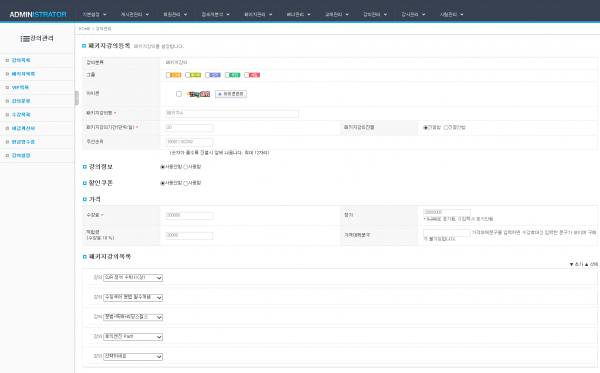Open the 회원관리 top menu
The height and width of the screenshot is (373, 600).
click(x=175, y=15)
